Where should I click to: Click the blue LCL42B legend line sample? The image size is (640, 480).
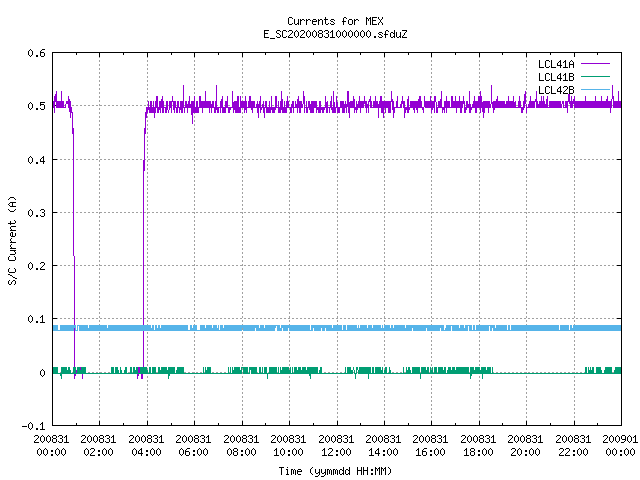coord(596,89)
